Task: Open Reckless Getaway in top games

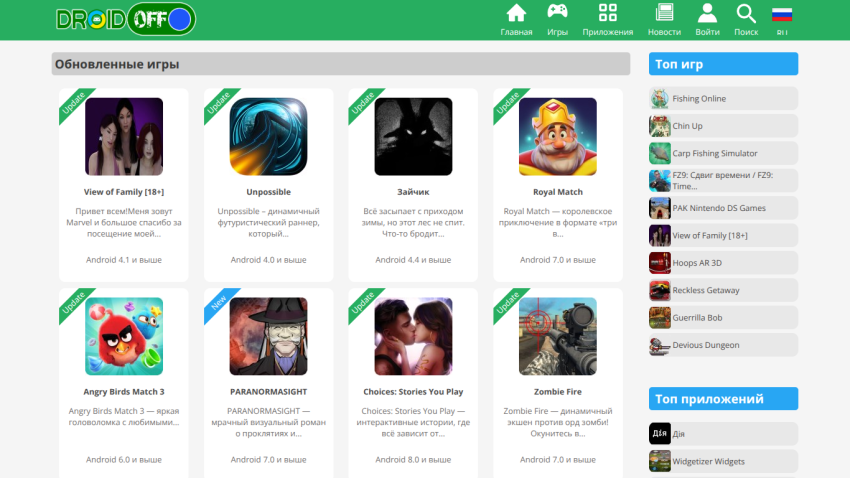Action: point(723,290)
